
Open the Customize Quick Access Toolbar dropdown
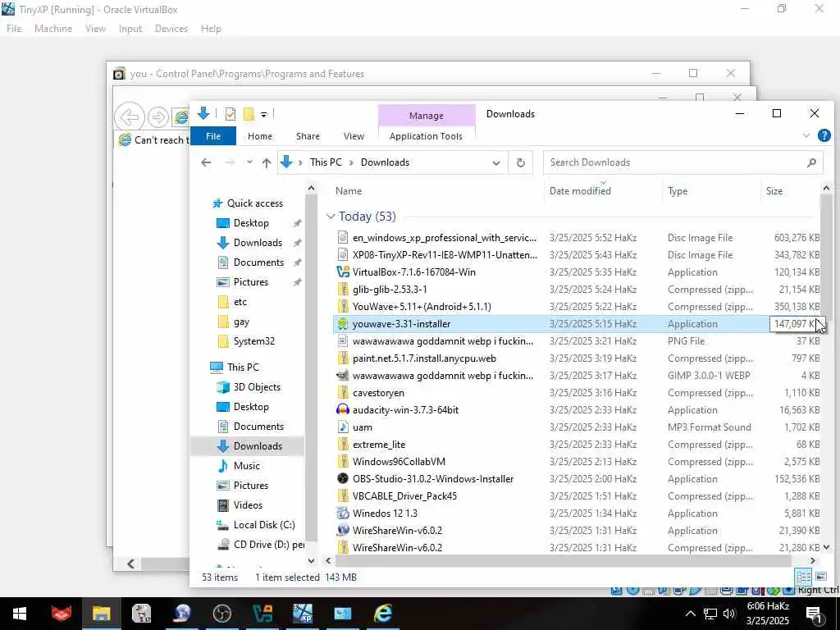263,114
